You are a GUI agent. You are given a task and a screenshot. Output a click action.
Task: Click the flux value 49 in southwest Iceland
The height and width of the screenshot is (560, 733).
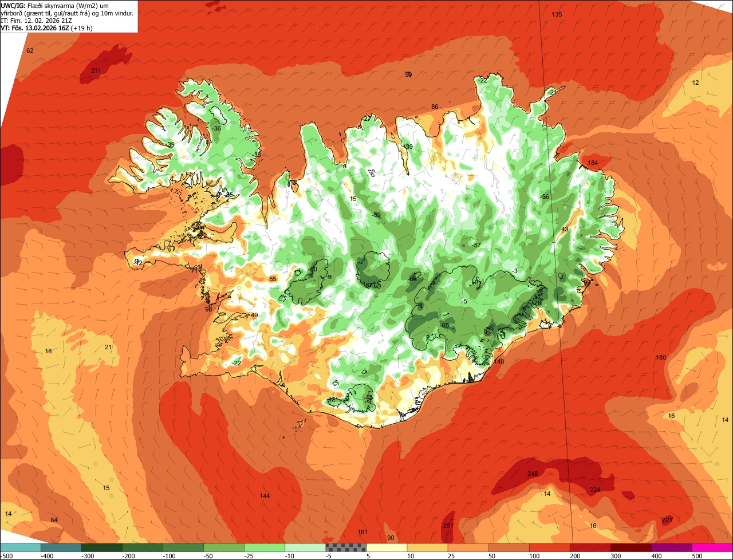click(x=254, y=315)
